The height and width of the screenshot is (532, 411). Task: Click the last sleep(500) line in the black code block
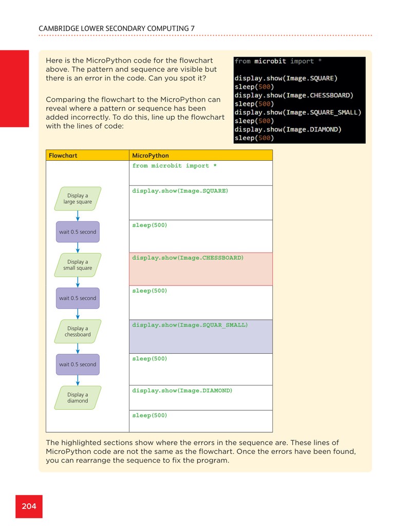254,138
